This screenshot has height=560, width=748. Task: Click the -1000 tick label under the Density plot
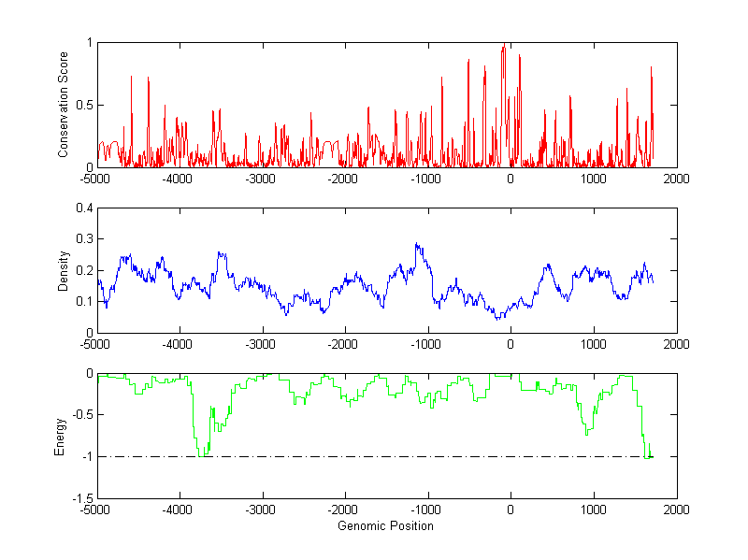coord(427,344)
